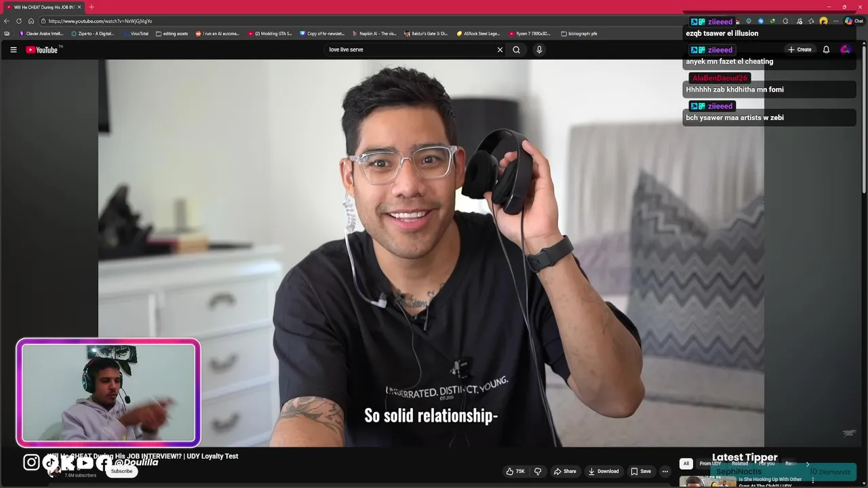Save the video to a playlist
The width and height of the screenshot is (868, 488).
[641, 471]
